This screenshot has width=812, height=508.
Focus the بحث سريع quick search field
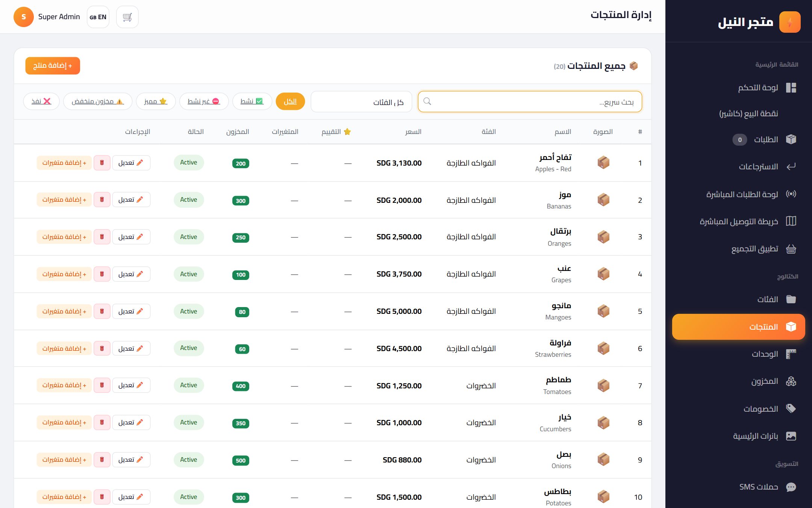tap(530, 102)
